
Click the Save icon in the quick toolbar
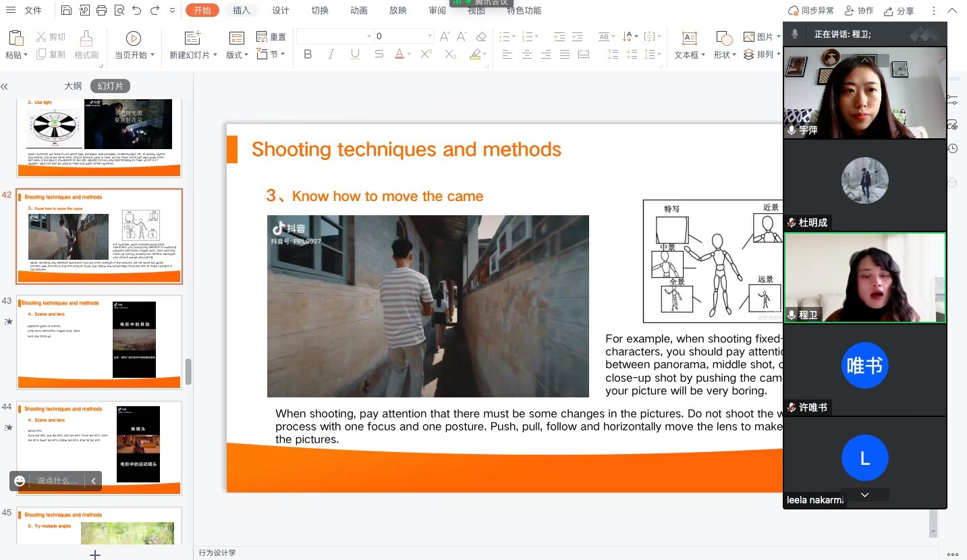pos(66,10)
